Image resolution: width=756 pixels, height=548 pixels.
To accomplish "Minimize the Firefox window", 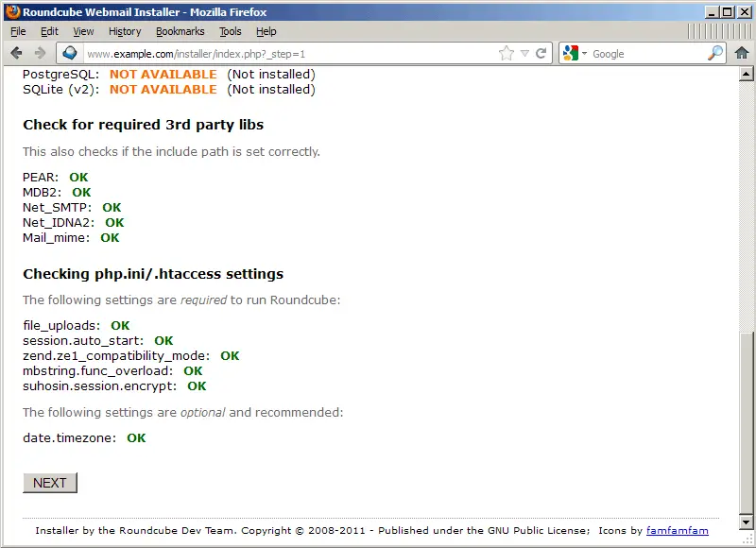I will (x=711, y=12).
